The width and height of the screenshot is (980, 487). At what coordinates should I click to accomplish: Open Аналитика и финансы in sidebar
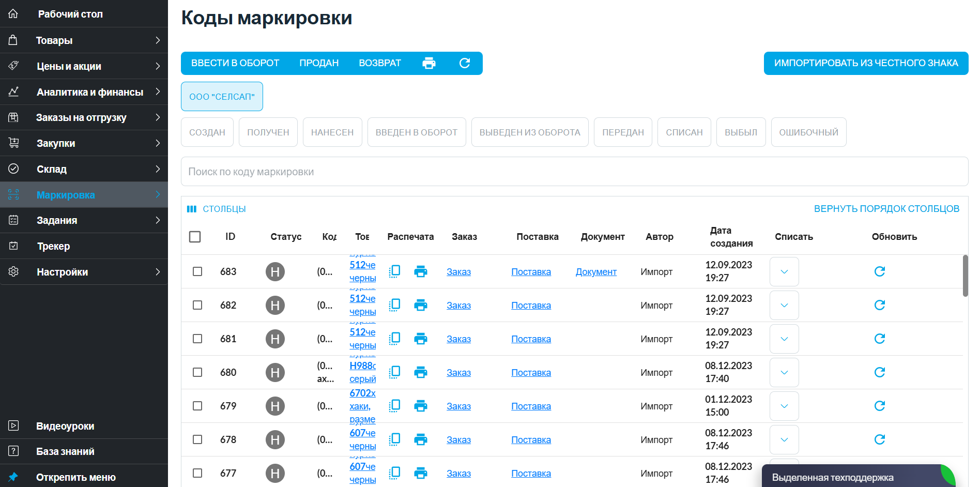[x=84, y=92]
